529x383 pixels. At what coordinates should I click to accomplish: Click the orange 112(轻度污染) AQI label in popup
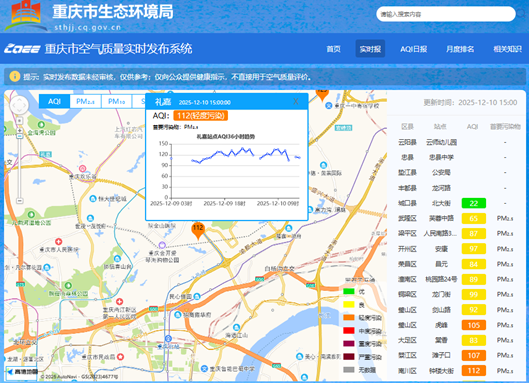(201, 116)
